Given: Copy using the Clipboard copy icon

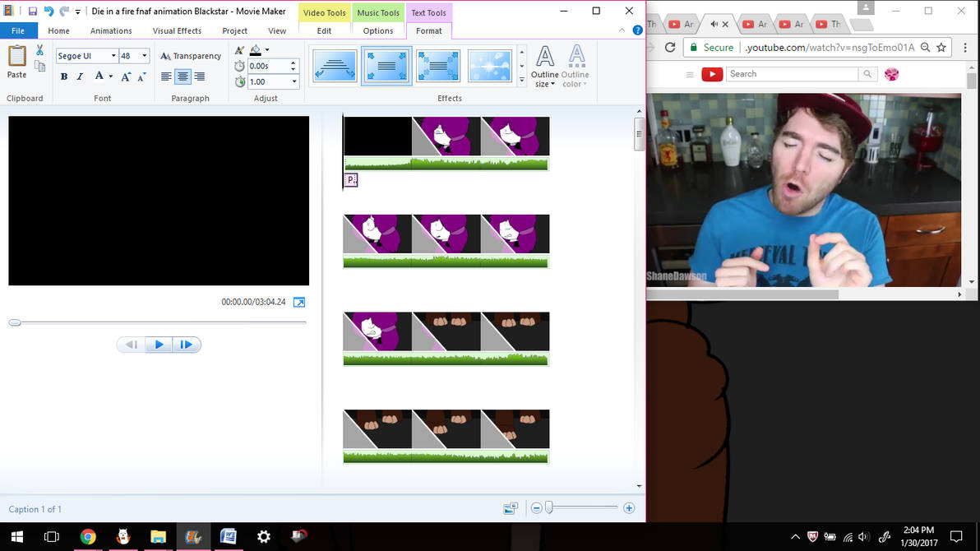Looking at the screenshot, I should (x=40, y=66).
